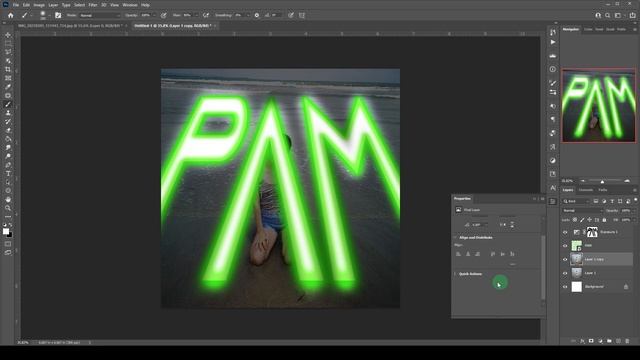Select the Hand tool
The image size is (640, 360).
8,200
